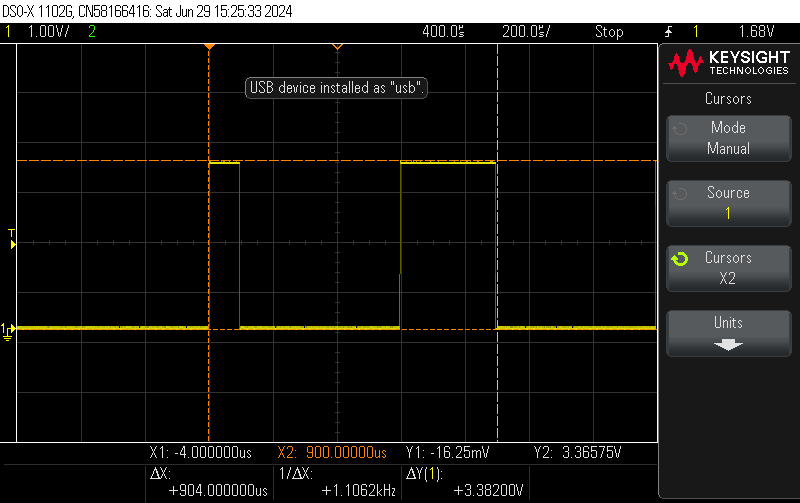Screen dimensions: 800x503
Task: Activate the Cursors X2 selection softkey
Action: (729, 268)
